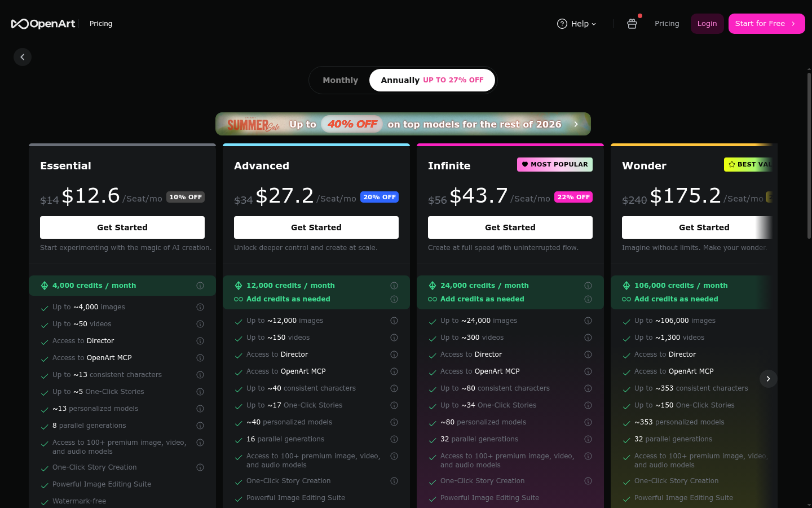Image resolution: width=812 pixels, height=508 pixels.
Task: Switch billing to Monthly
Action: pos(340,80)
